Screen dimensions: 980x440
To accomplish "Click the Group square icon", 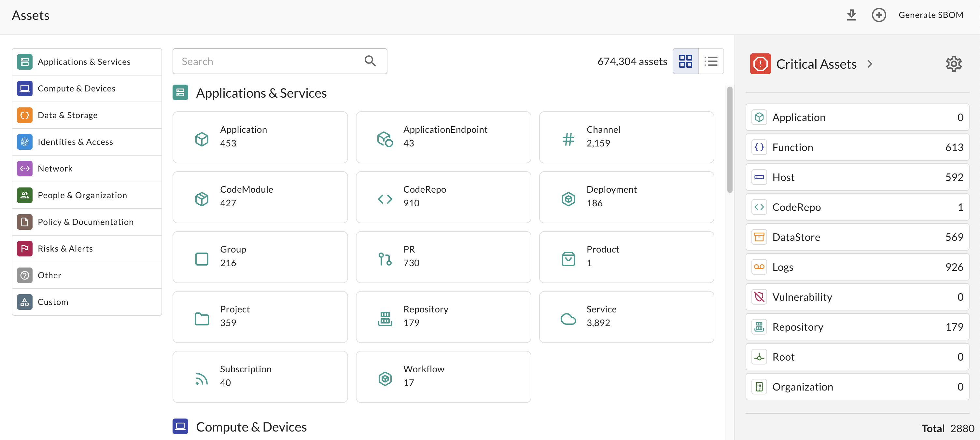I will click(x=202, y=259).
